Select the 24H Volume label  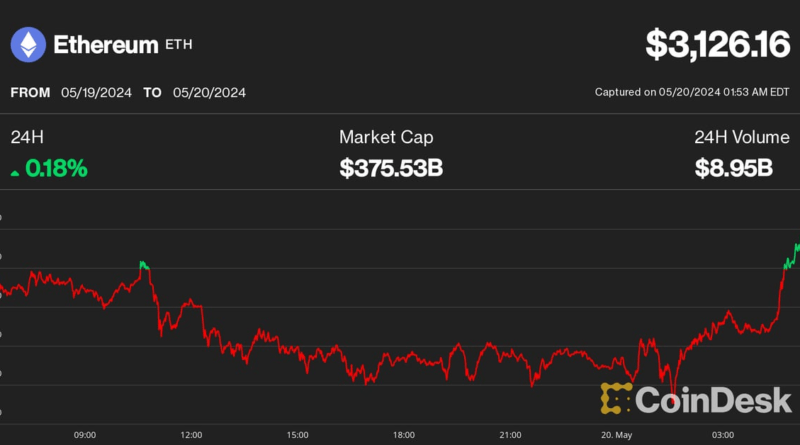pyautogui.click(x=735, y=137)
